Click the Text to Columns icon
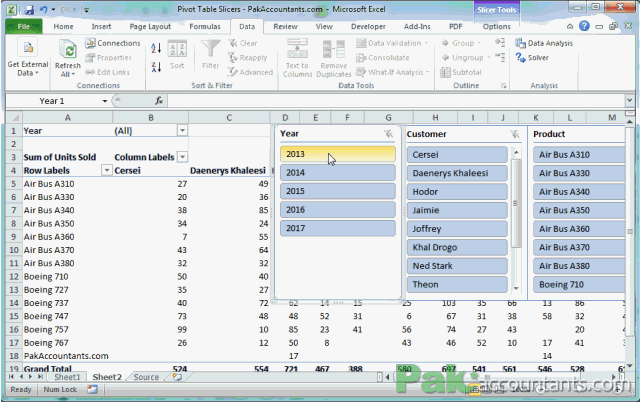The image size is (640, 402). [297, 49]
